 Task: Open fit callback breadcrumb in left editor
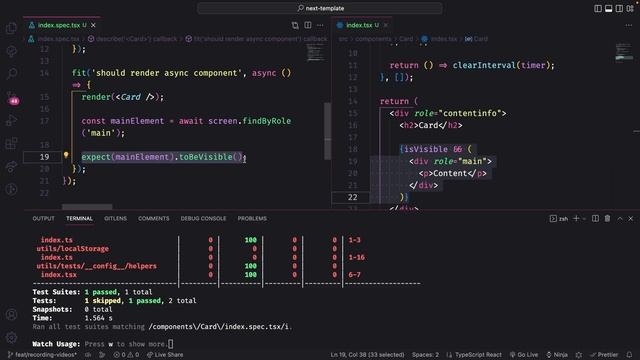point(256,39)
